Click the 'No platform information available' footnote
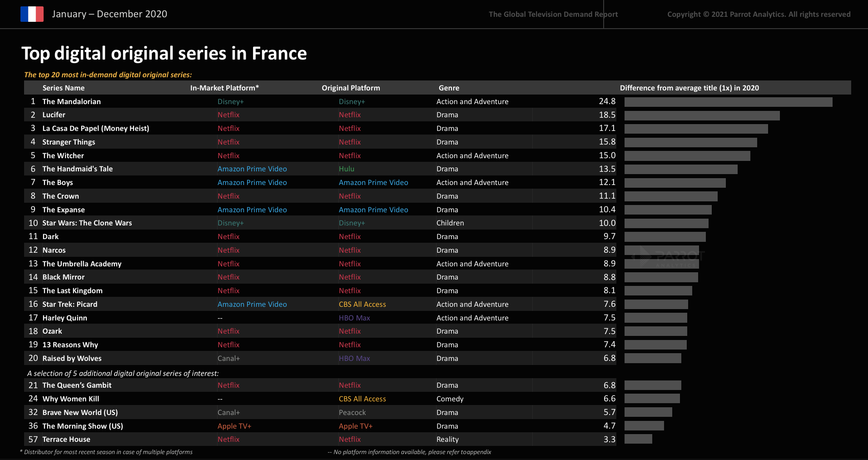The image size is (868, 460). [x=409, y=452]
